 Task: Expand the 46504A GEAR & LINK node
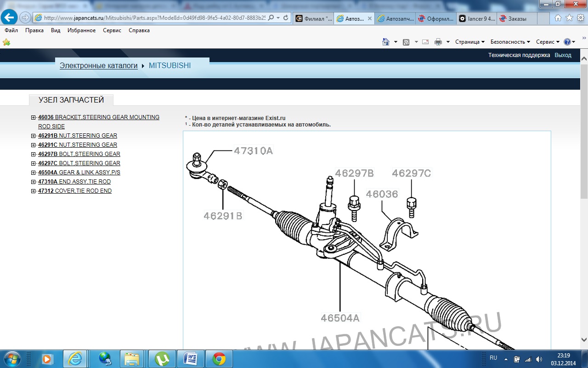click(34, 172)
